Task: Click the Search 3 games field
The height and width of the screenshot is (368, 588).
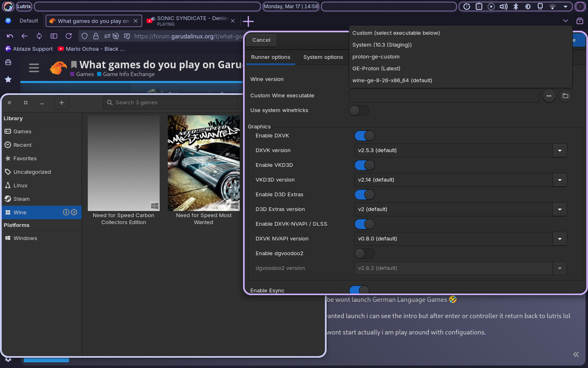Action: pyautogui.click(x=171, y=103)
